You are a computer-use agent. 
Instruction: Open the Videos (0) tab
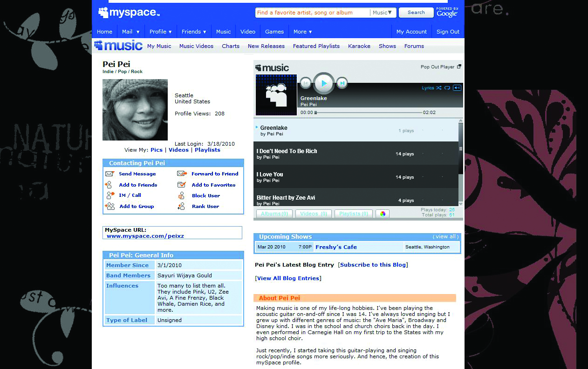click(x=313, y=214)
